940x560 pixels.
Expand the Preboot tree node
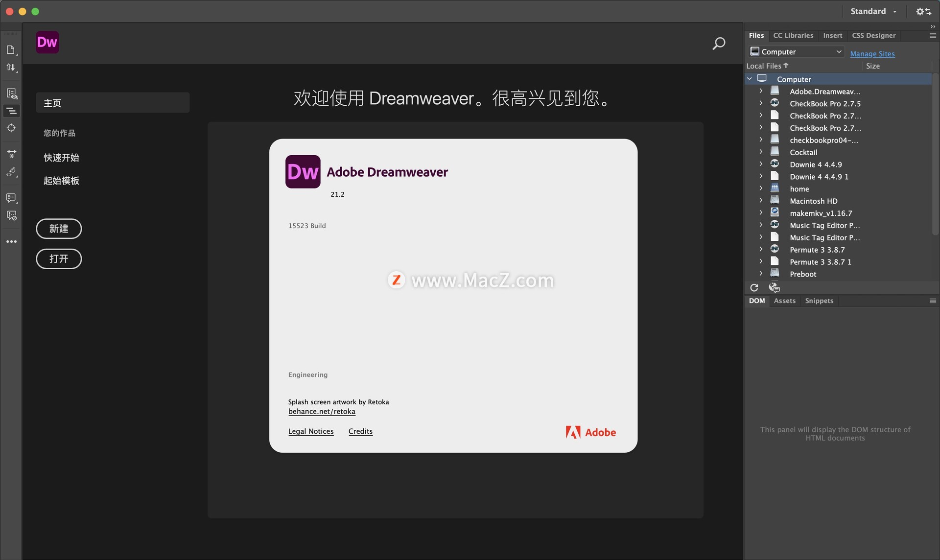coord(761,274)
